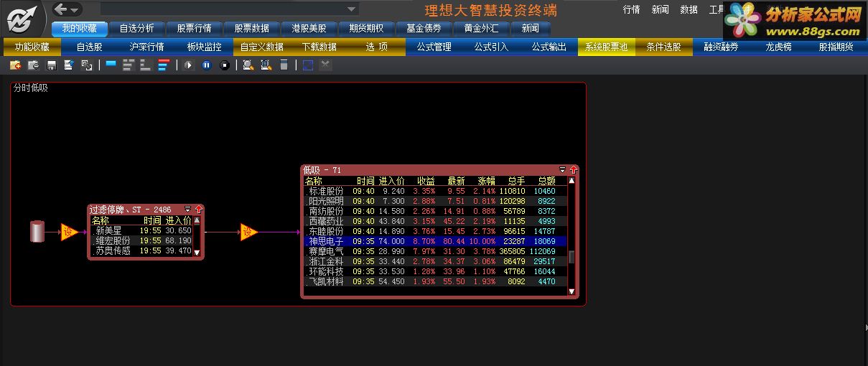Click 选 项 button
This screenshot has width=868, height=366.
(x=377, y=47)
